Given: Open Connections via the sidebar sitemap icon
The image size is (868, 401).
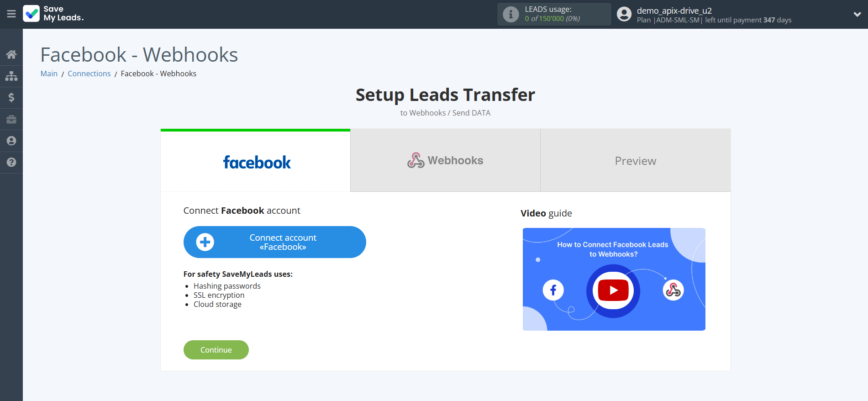Looking at the screenshot, I should [11, 76].
